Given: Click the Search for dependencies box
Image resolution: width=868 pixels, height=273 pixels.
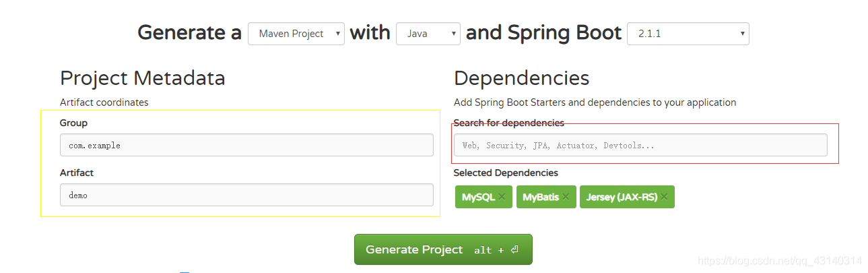Looking at the screenshot, I should pyautogui.click(x=640, y=145).
